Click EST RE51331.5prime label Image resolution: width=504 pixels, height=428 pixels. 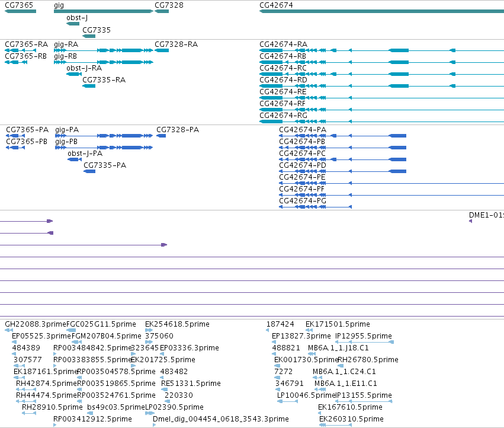(191, 384)
